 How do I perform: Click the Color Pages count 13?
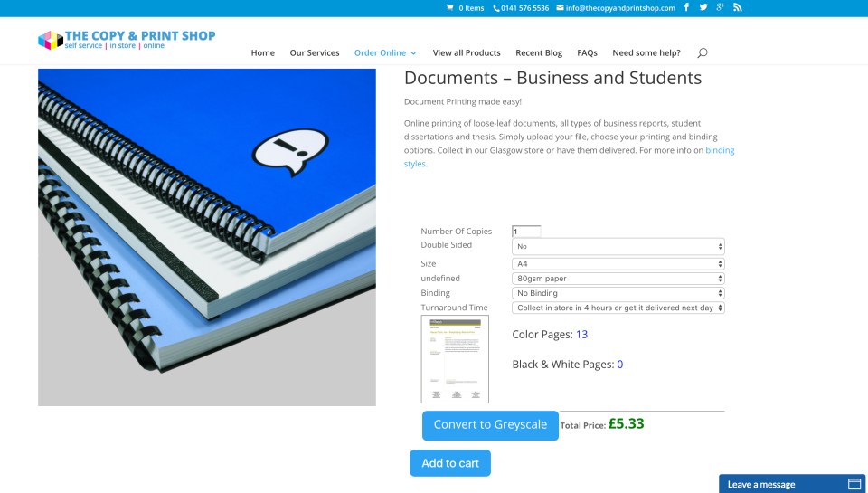(x=581, y=335)
